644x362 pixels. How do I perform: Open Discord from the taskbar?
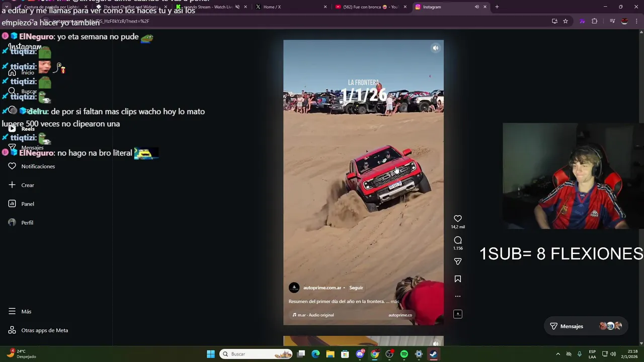(x=360, y=354)
